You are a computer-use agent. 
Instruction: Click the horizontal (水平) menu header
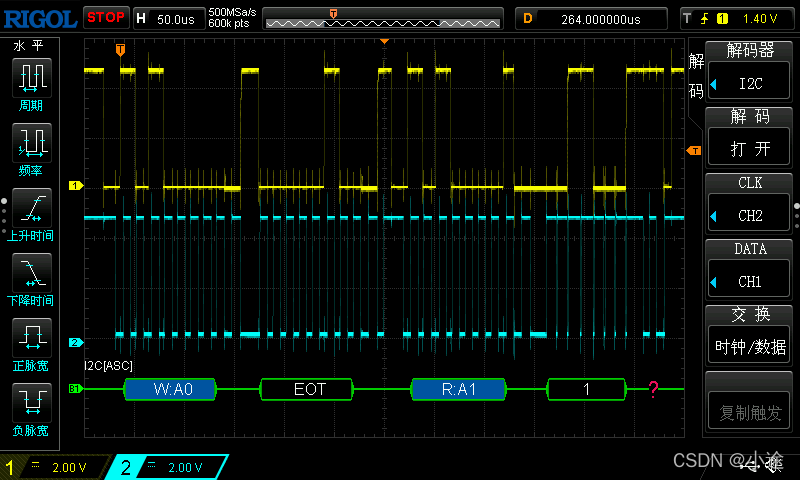tap(29, 46)
